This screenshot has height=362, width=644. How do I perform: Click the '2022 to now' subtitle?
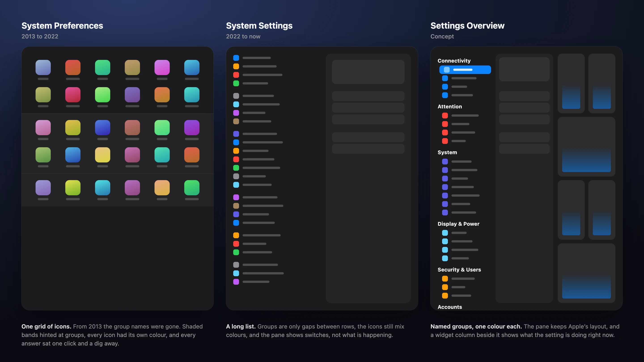point(243,36)
